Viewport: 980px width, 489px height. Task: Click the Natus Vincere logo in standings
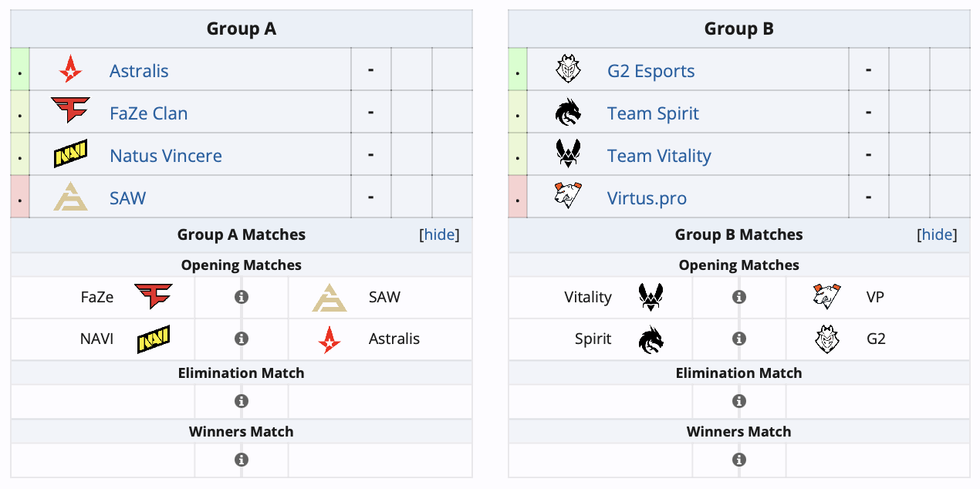point(70,155)
